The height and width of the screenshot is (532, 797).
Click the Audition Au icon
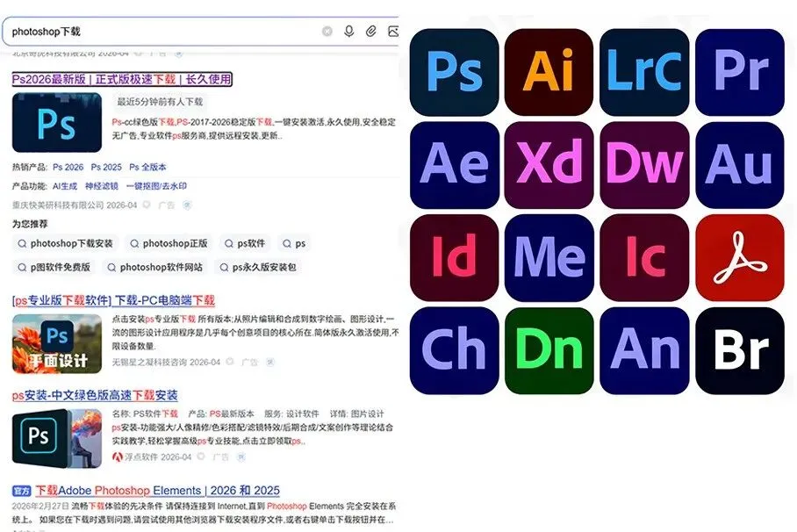click(740, 165)
